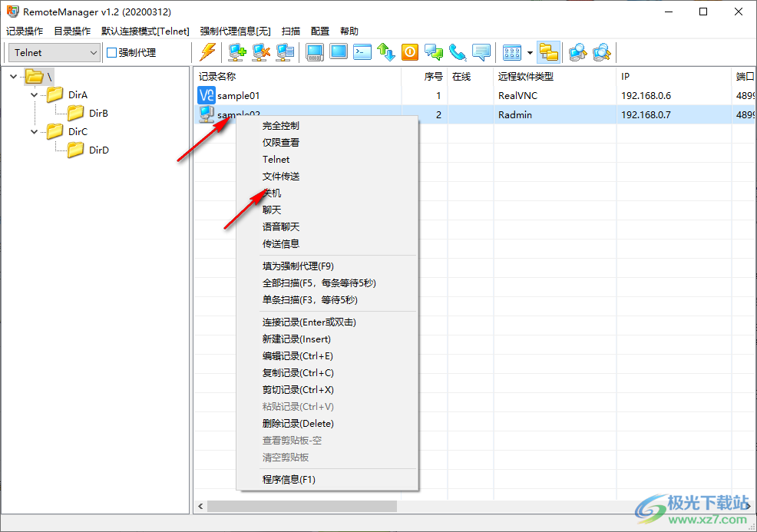This screenshot has height=532, width=757.
Task: Click the view only monitor icon
Action: (x=339, y=52)
